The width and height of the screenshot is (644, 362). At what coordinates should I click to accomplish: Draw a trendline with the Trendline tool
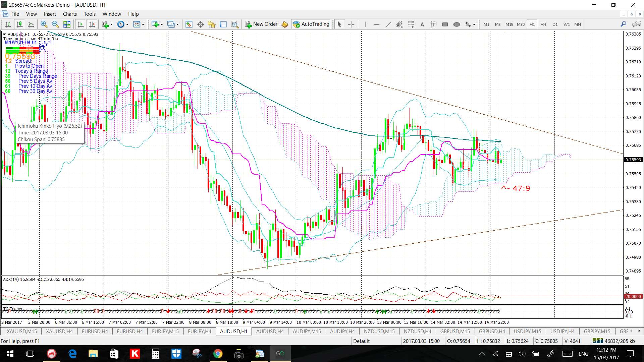point(388,24)
